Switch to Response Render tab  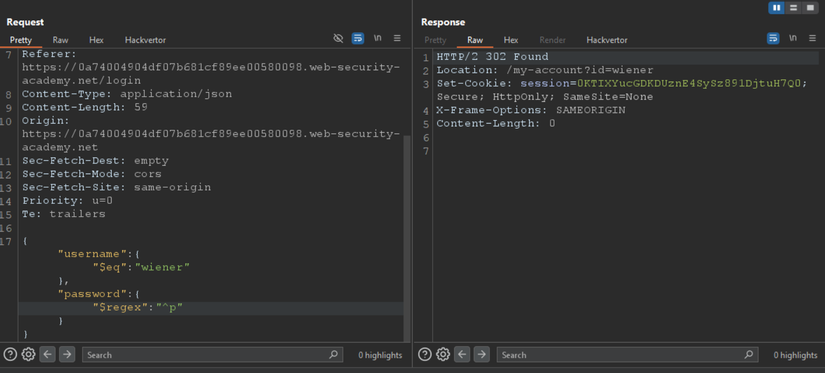point(552,40)
